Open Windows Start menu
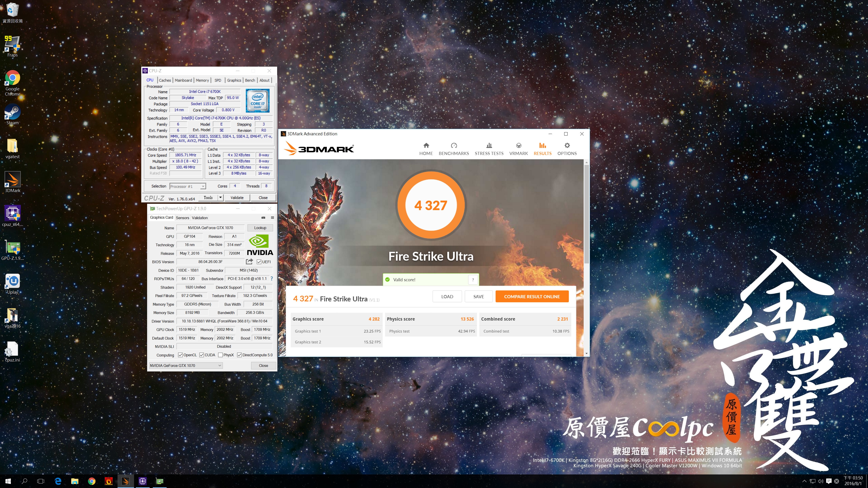The image size is (868, 488). click(8, 481)
